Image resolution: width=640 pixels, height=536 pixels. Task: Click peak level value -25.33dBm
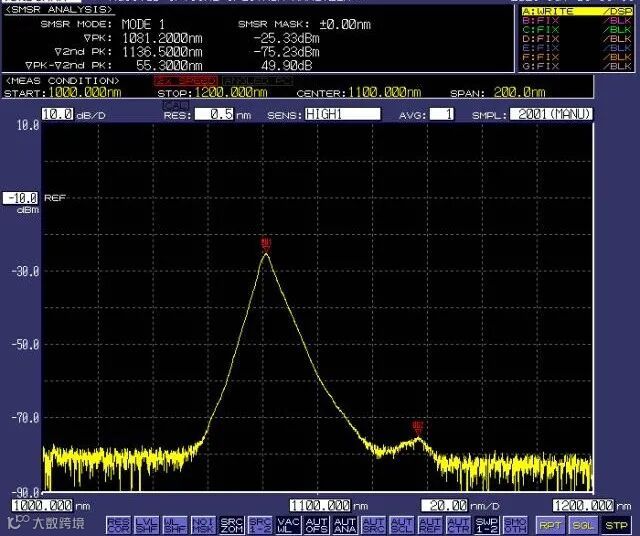click(x=287, y=38)
